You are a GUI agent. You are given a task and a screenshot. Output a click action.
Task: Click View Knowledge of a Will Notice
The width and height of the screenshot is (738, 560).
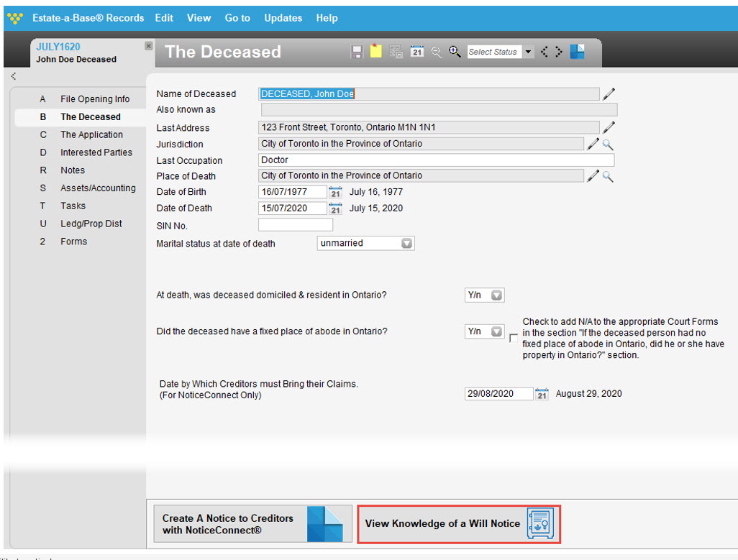point(459,524)
